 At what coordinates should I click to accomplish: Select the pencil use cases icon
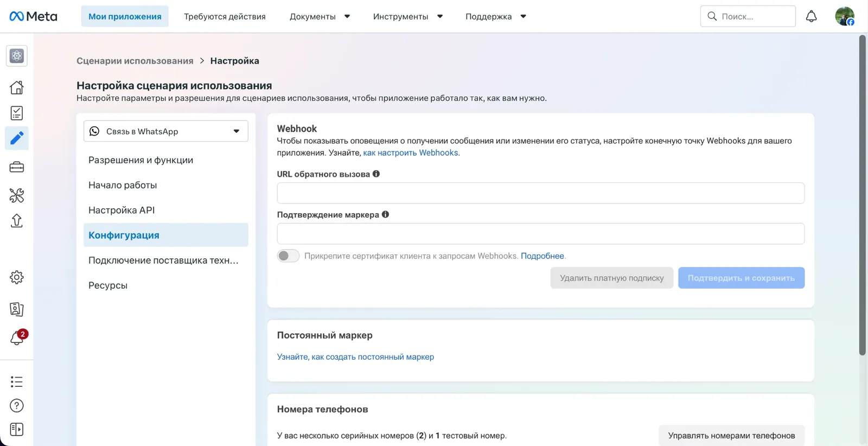[17, 138]
